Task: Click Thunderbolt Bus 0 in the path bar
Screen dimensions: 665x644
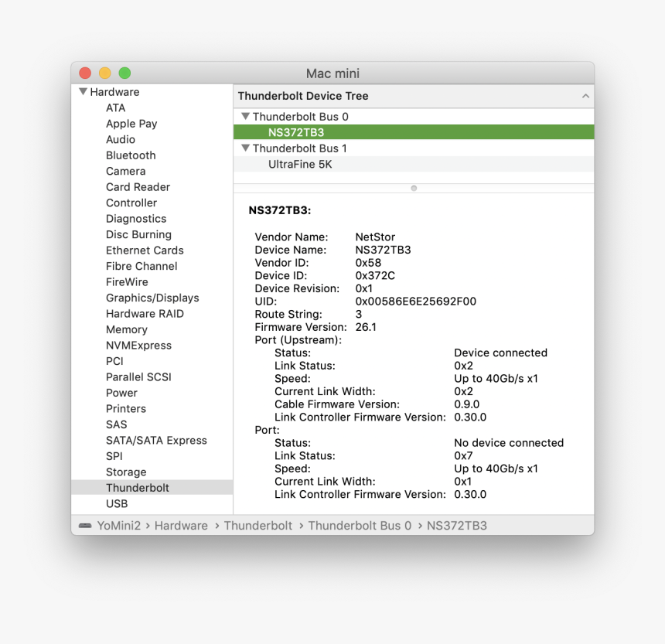Action: point(360,526)
